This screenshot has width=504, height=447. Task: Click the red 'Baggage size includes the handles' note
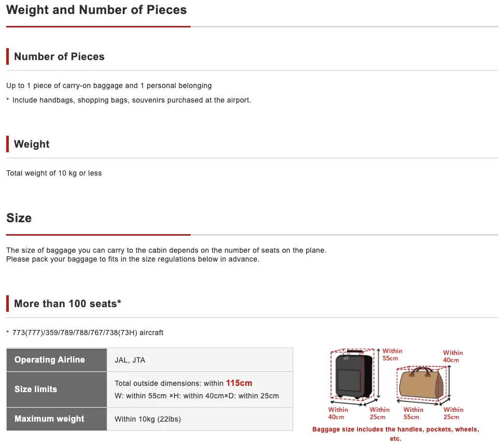coord(396,434)
